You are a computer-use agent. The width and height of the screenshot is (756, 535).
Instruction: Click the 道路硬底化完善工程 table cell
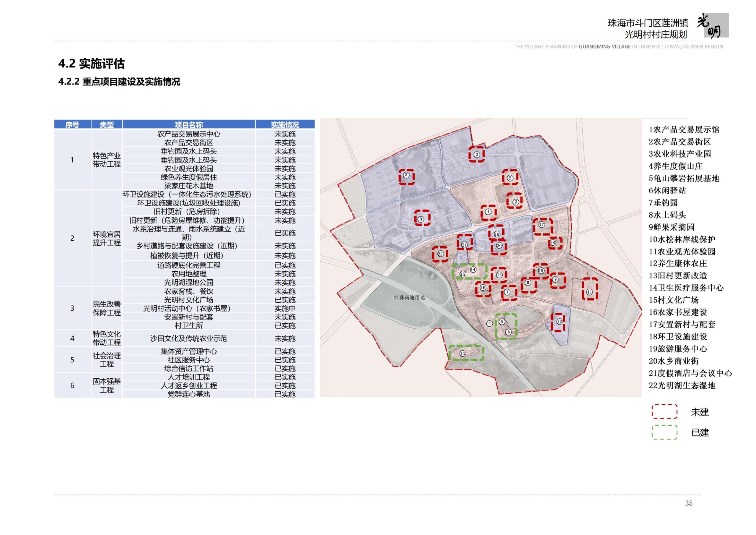click(x=189, y=265)
